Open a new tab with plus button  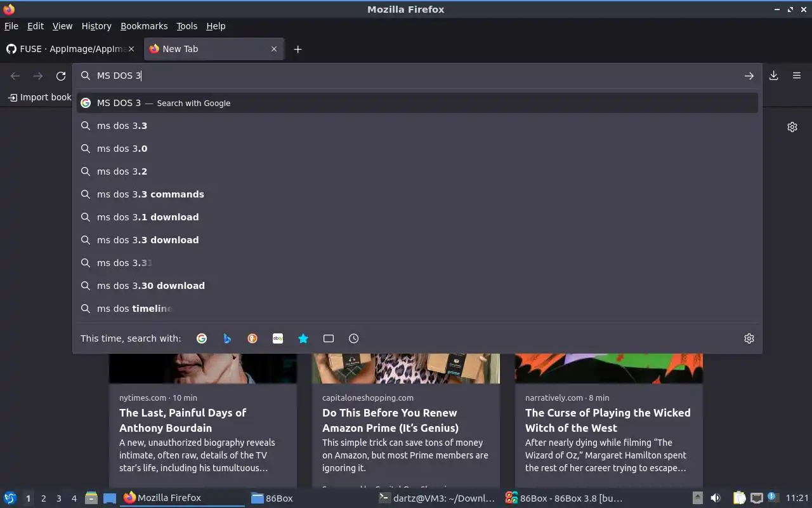tap(298, 49)
